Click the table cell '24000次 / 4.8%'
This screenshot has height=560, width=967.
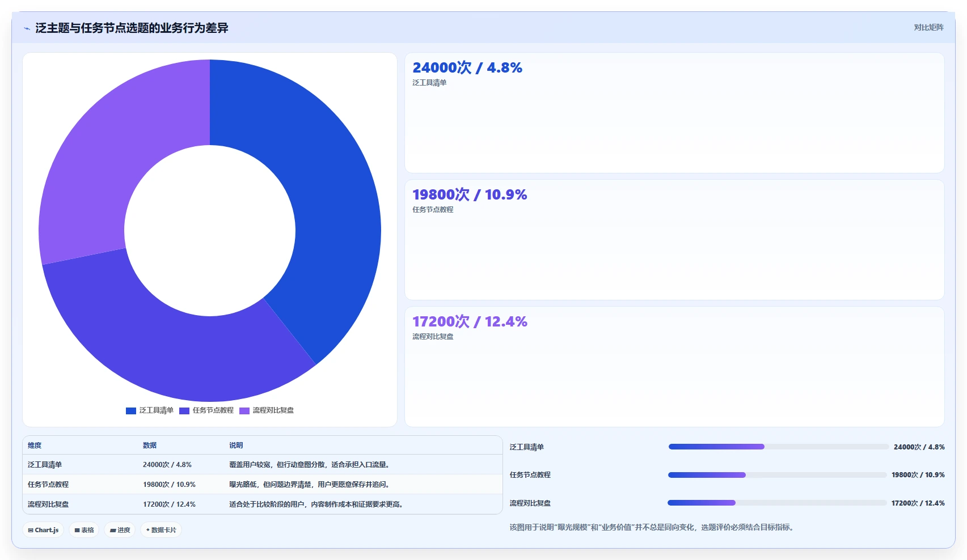click(x=167, y=465)
